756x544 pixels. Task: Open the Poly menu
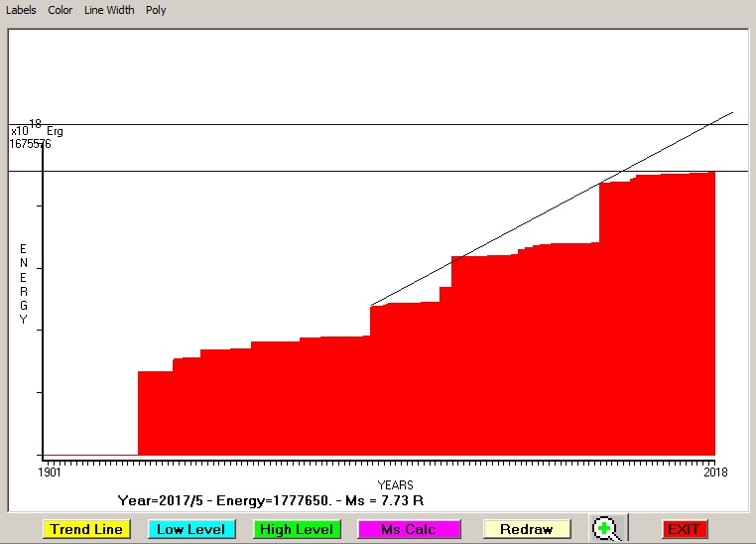[156, 10]
